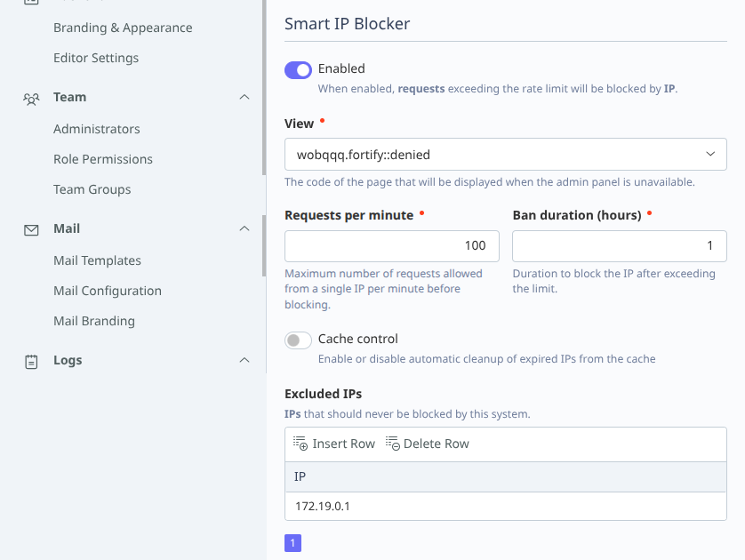The height and width of the screenshot is (560, 745).
Task: Click the Insert Row icon
Action: (300, 444)
